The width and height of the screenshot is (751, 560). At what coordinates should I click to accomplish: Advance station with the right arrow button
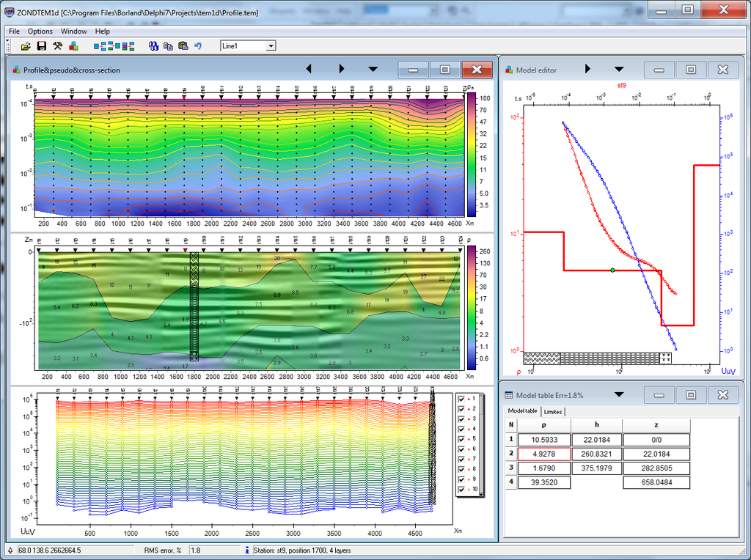coord(342,68)
